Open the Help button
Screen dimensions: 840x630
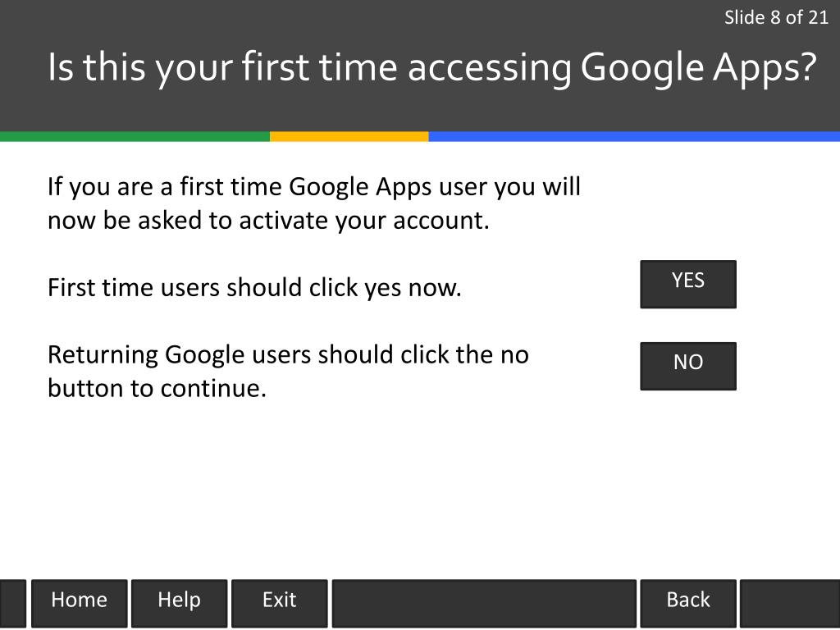180,603
